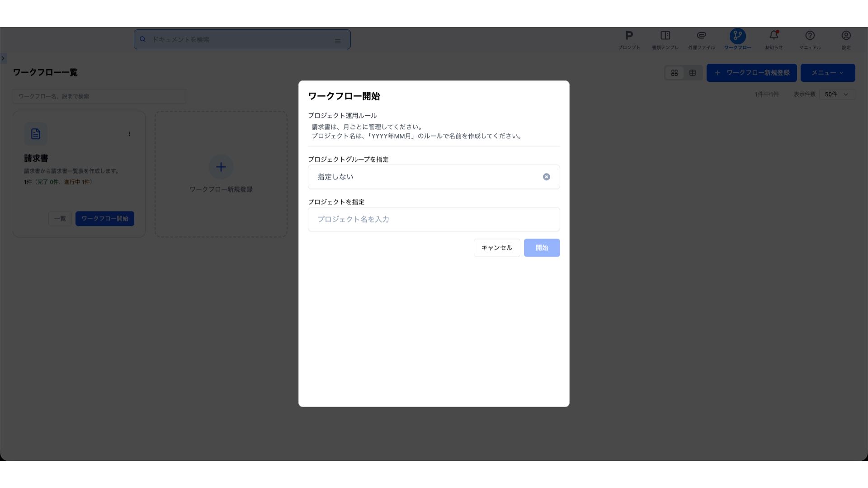Open the マニュアル help icon
This screenshot has width=868, height=488.
coord(810,36)
